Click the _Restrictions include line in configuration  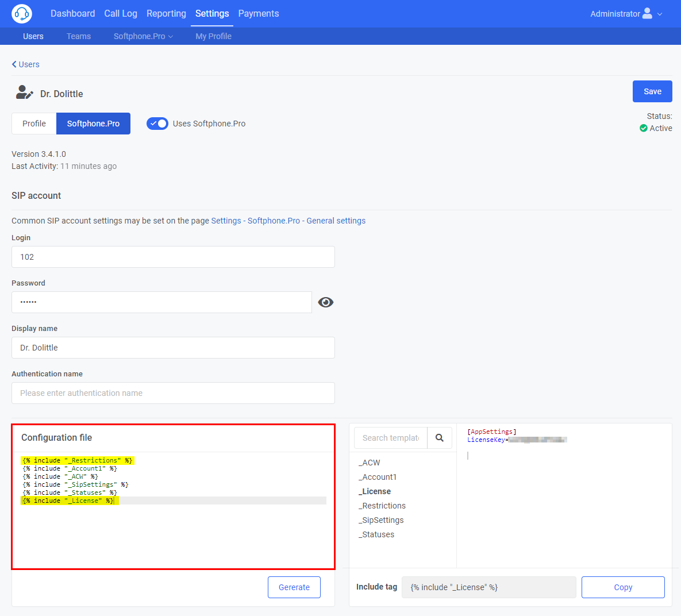pos(78,460)
